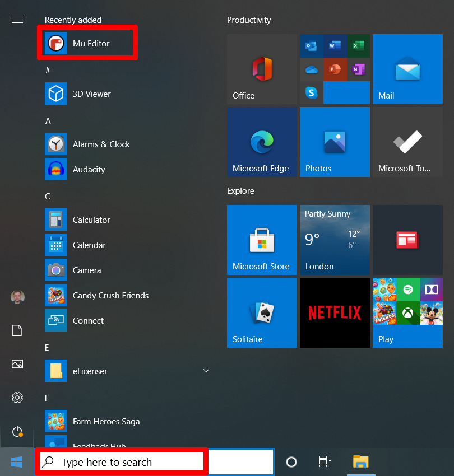Open the Pictures shortcut
Viewport: 454px width, 476px height.
click(17, 364)
